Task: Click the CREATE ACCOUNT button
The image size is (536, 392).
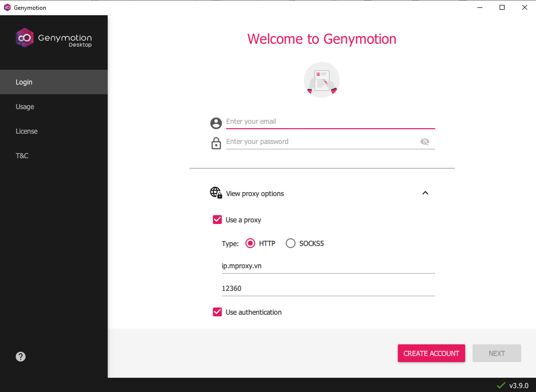Action: [431, 353]
